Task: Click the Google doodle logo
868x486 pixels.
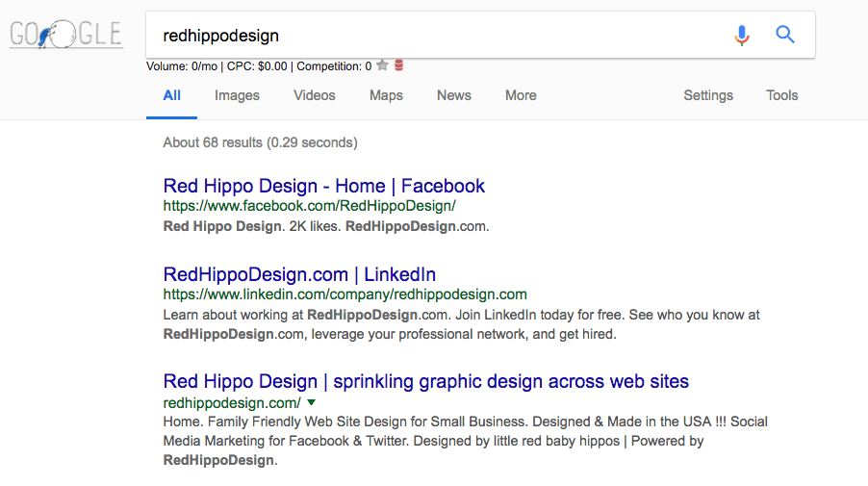Action: click(65, 35)
